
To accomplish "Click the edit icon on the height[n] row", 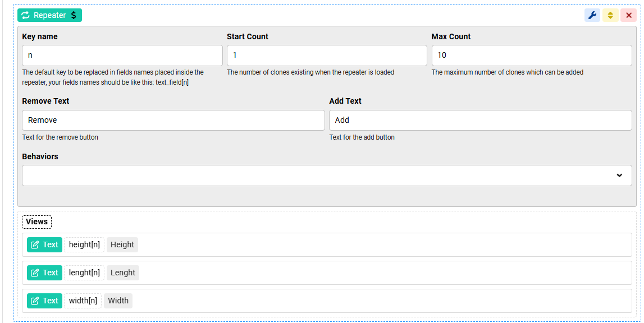I will pos(35,244).
